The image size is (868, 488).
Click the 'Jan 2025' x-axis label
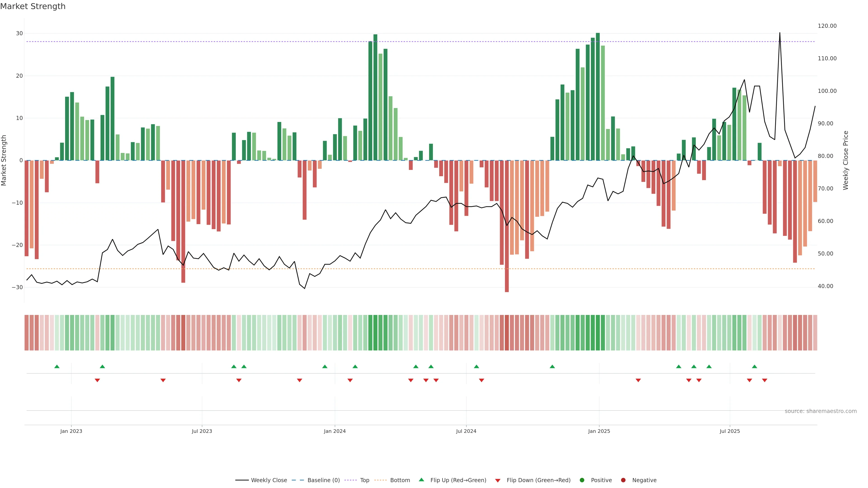tap(599, 431)
